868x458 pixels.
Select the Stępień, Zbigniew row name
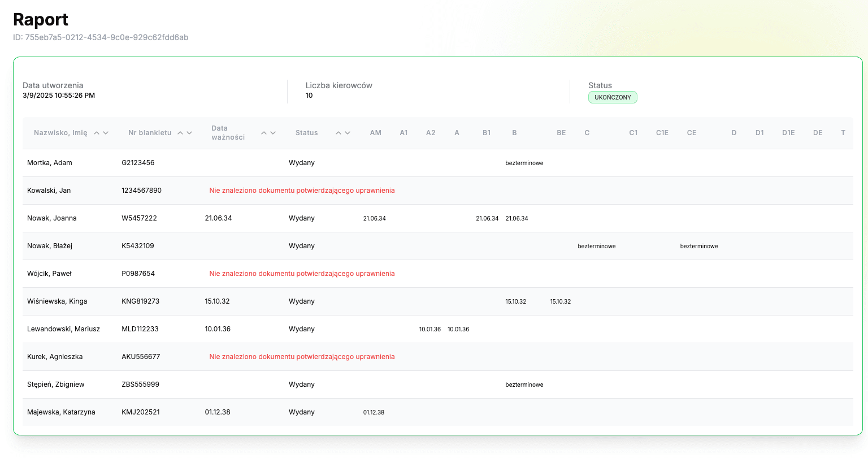(56, 384)
